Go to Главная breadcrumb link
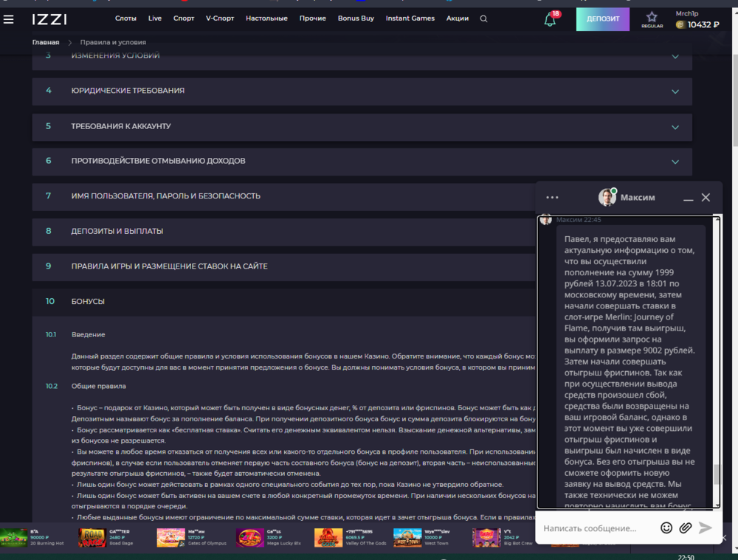The width and height of the screenshot is (738, 560). 46,42
